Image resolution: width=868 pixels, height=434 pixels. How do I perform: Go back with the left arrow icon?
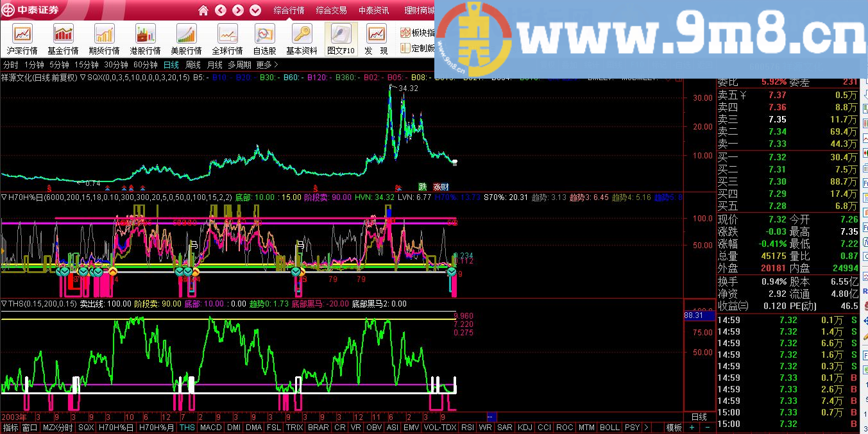(x=221, y=10)
